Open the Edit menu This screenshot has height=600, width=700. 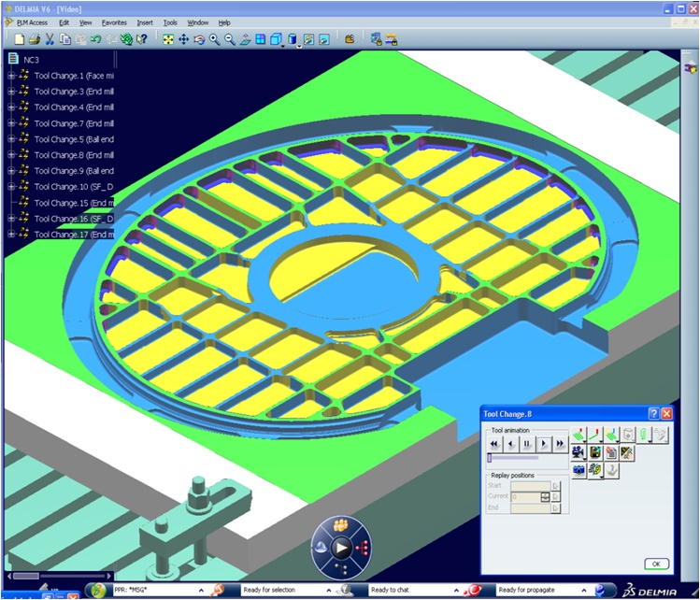coord(64,22)
